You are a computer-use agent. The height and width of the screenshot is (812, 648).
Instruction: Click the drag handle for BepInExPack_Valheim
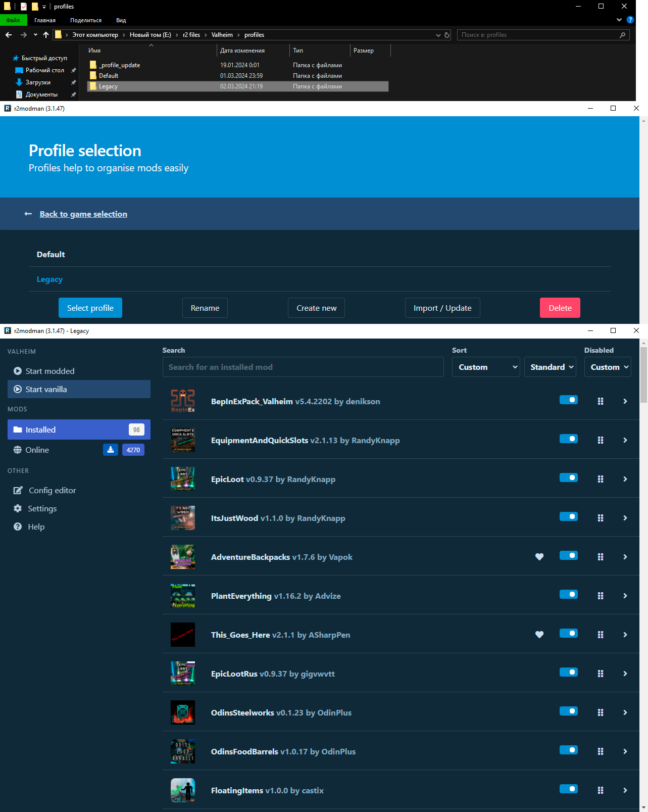point(601,401)
